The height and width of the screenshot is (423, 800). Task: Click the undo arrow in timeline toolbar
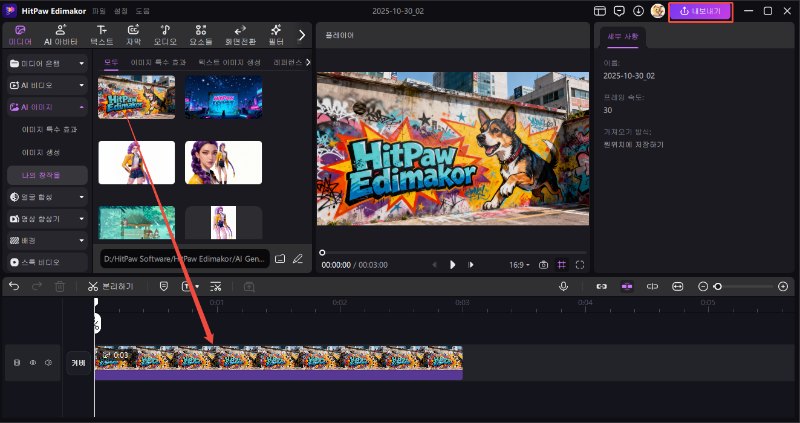pyautogui.click(x=14, y=286)
